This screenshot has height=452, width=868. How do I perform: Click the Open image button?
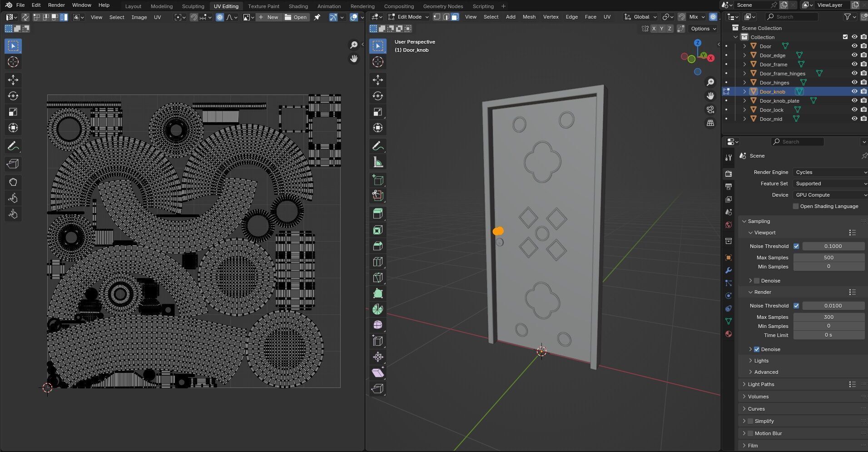point(296,17)
